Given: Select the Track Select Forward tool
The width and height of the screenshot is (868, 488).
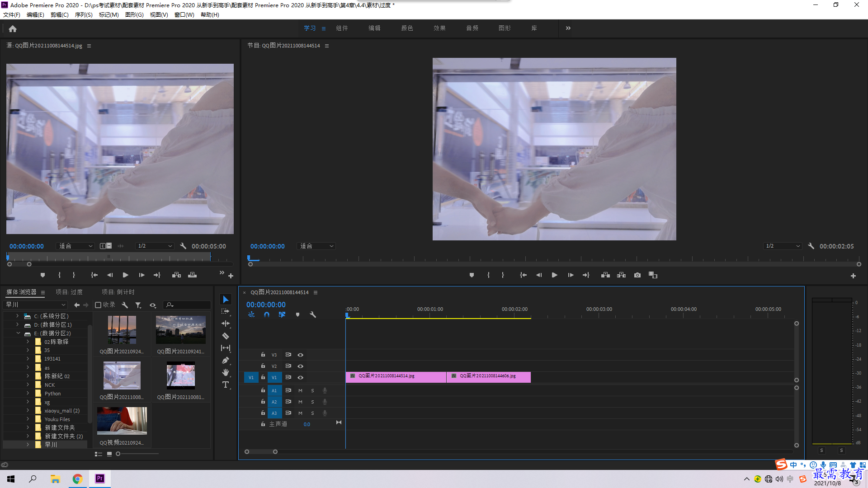Looking at the screenshot, I should [x=226, y=311].
